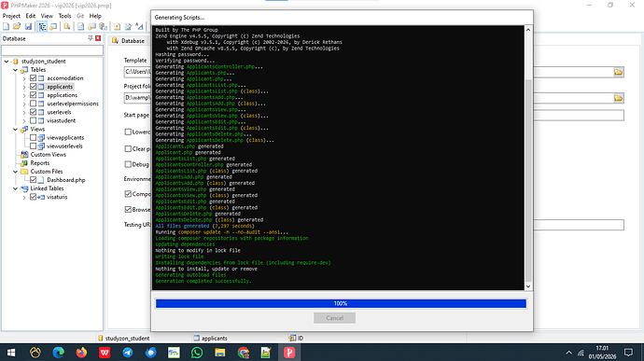Create a new project via toolbar icon

6,27
